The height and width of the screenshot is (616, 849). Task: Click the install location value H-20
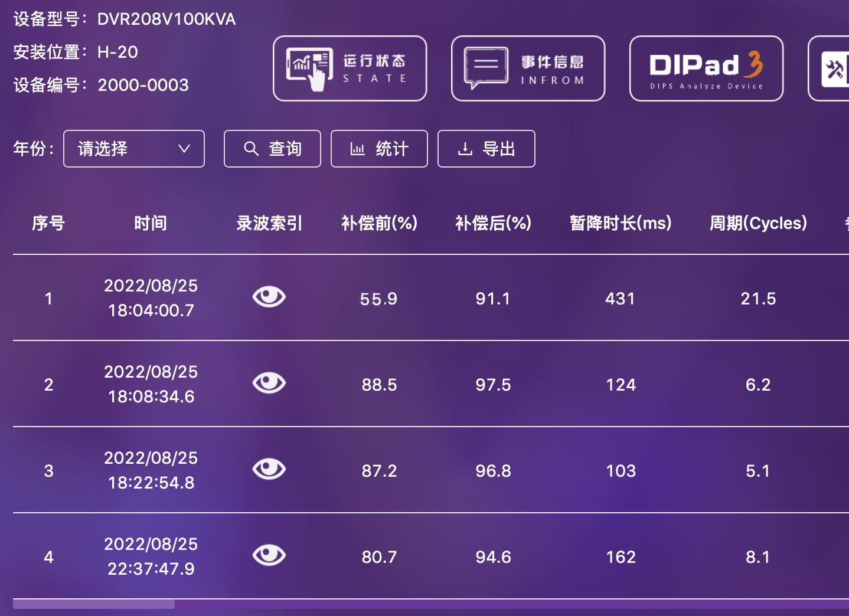coord(117,52)
